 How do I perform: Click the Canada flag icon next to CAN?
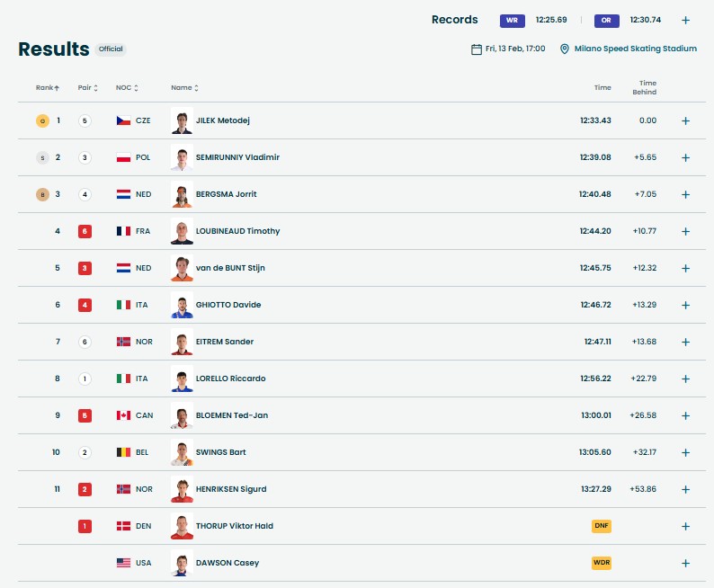coord(123,415)
